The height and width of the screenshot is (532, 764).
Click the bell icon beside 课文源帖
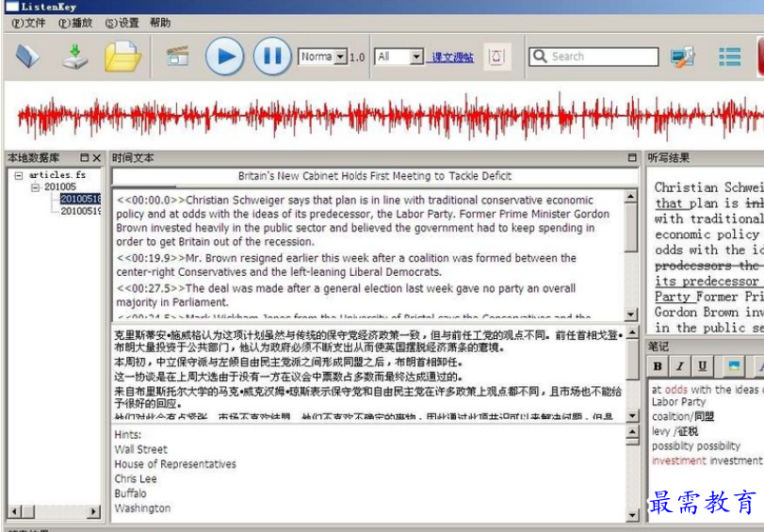pos(496,56)
